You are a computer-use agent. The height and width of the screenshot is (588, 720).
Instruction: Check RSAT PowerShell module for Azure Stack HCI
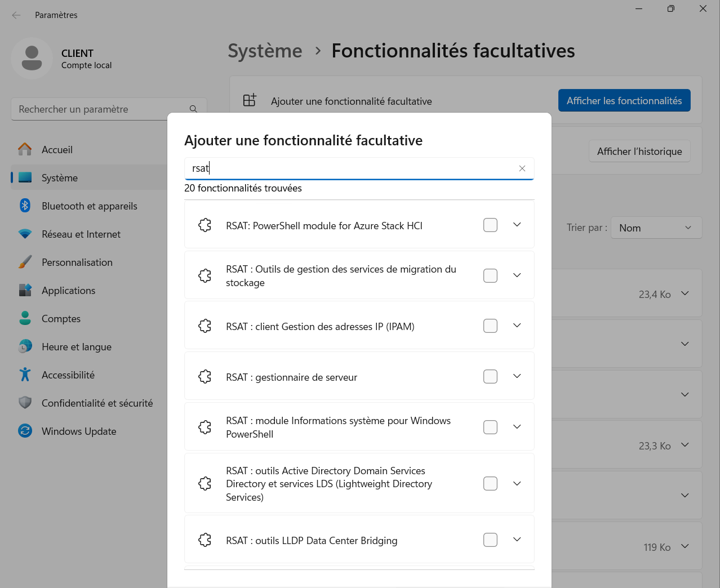pos(490,225)
